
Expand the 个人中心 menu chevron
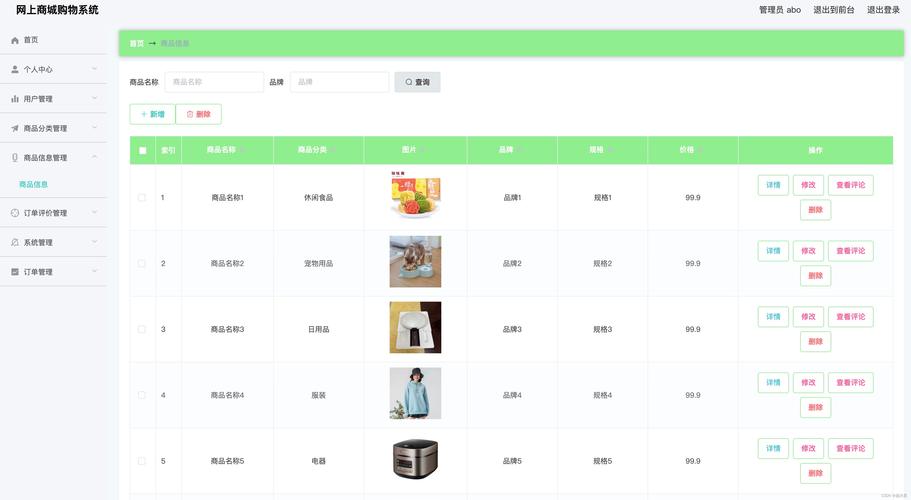[94, 69]
